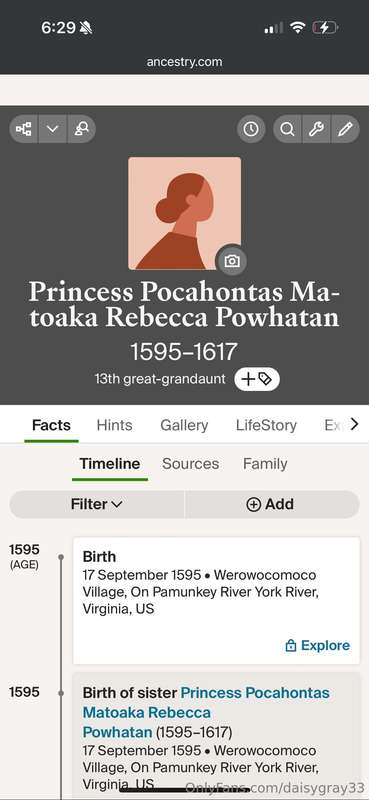Open sister Princess Pocahontas Matoaka Rebecca link
Viewport: 369px width, 800px height.
pyautogui.click(x=206, y=712)
